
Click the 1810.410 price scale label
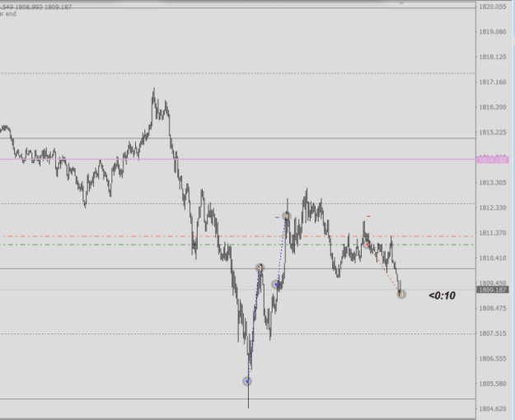pos(492,258)
